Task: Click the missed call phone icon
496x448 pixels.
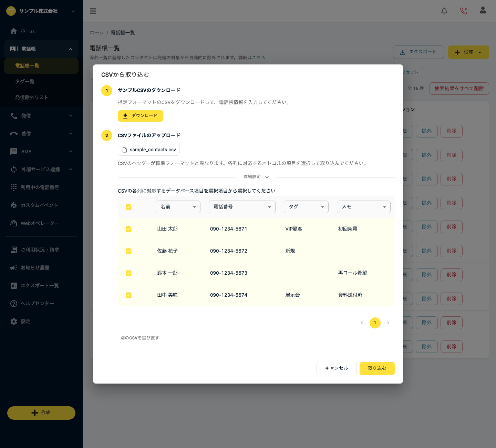Action: [x=464, y=11]
